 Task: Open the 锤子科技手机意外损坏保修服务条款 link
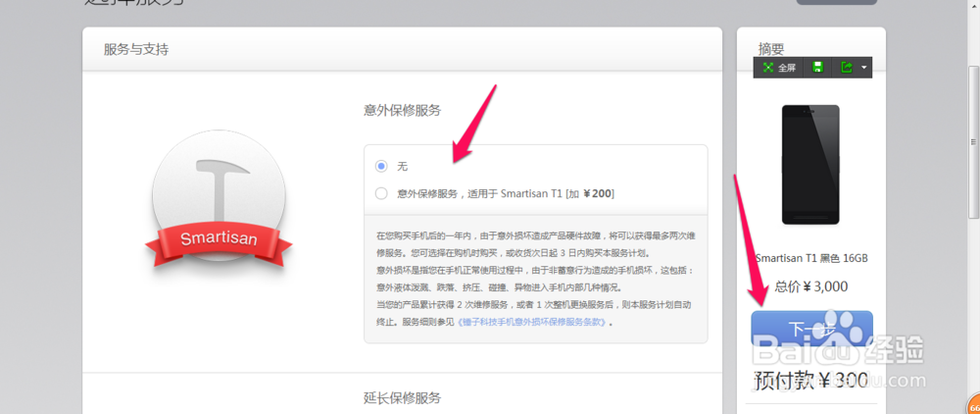[532, 323]
